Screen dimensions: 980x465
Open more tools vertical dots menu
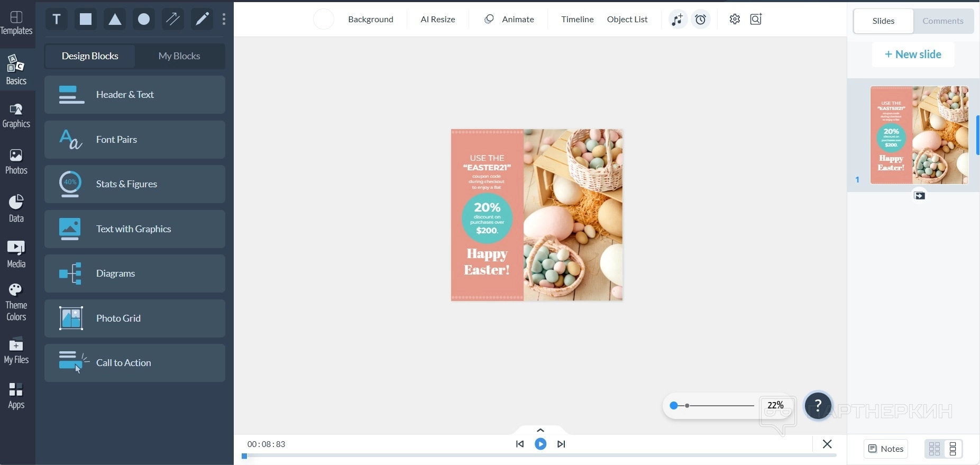point(224,20)
